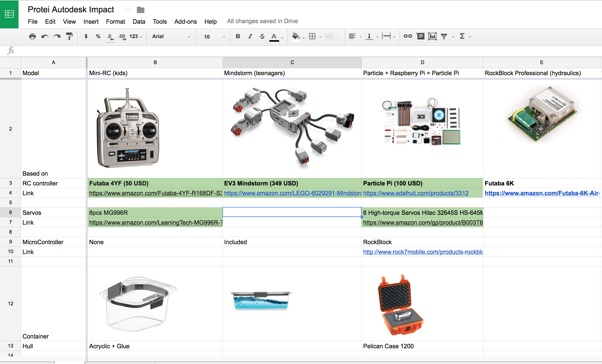Screen dimensions: 602x364
Task: Expand the horizontal align dropdown arrow
Action: pos(360,37)
